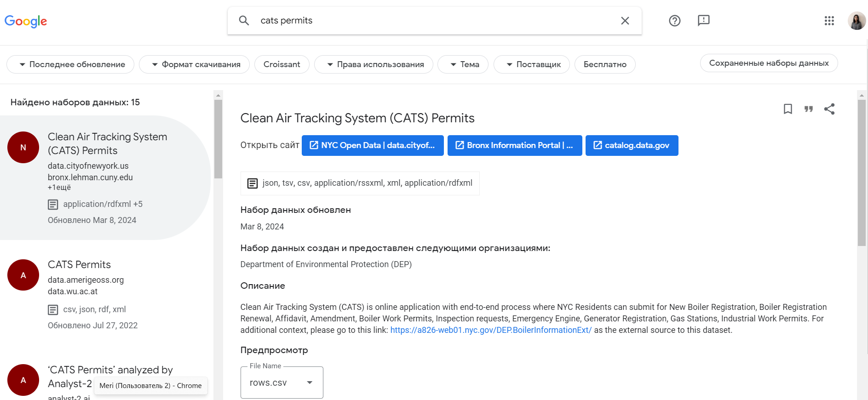Image resolution: width=868 pixels, height=400 pixels.
Task: Open the help question mark icon
Action: pyautogui.click(x=675, y=21)
